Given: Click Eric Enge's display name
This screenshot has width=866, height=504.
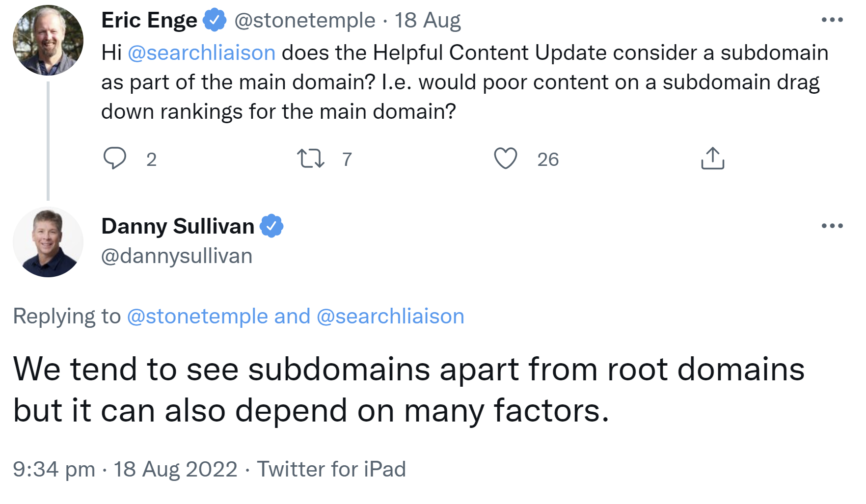Looking at the screenshot, I should (150, 20).
